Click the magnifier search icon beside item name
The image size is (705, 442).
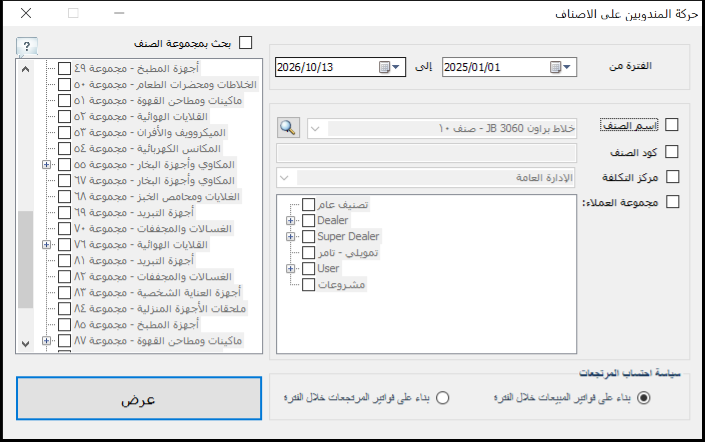288,128
